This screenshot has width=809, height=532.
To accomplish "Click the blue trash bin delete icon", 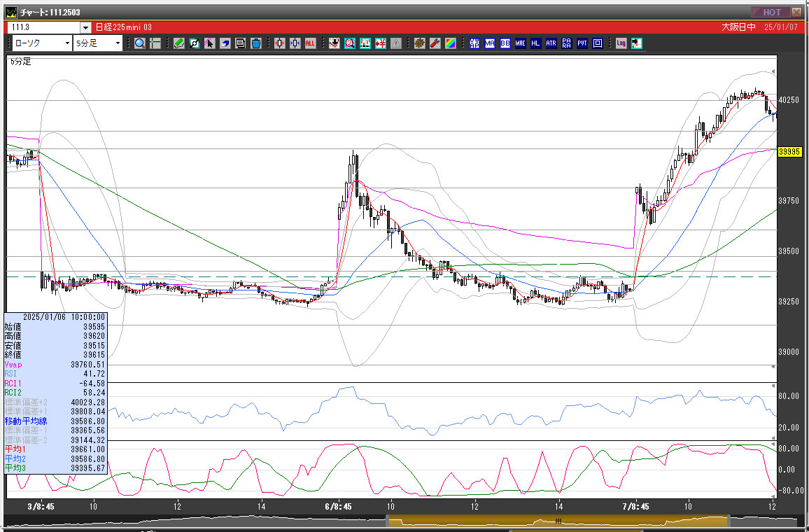I will (x=256, y=43).
